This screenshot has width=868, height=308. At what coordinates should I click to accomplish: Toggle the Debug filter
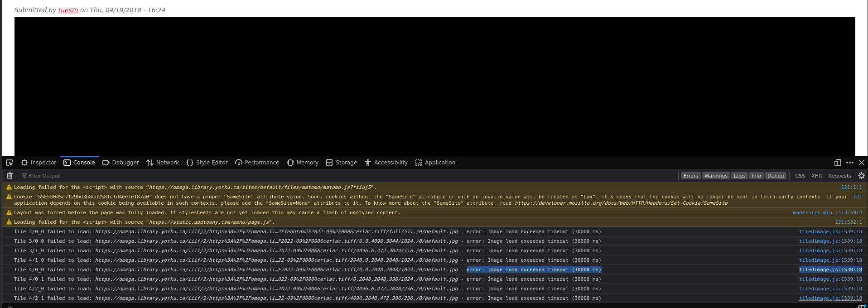pyautogui.click(x=776, y=176)
